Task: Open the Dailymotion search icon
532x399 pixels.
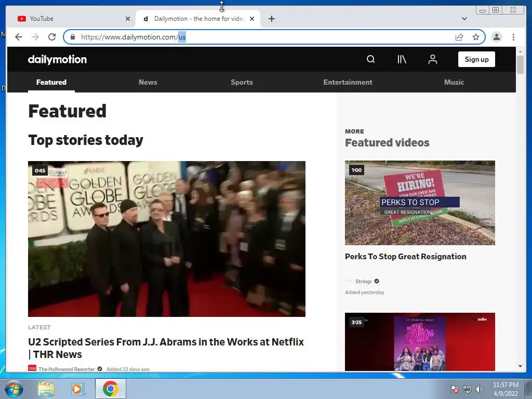Action: pyautogui.click(x=371, y=59)
